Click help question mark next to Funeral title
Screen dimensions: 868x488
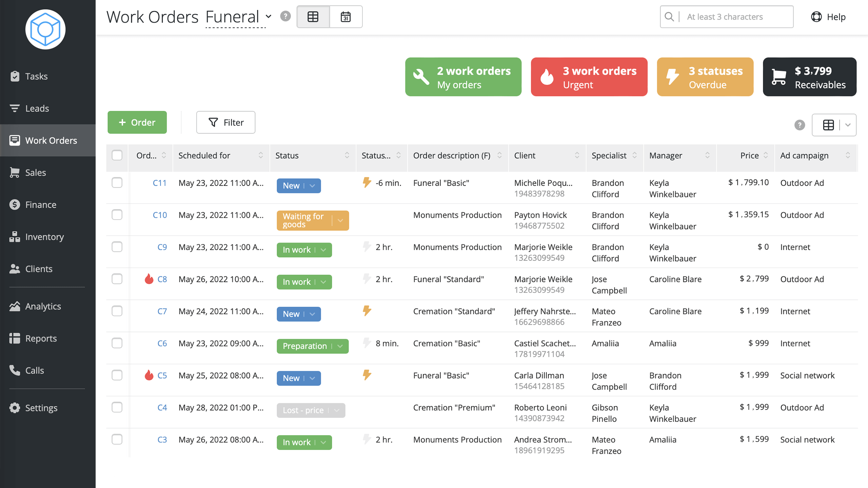(285, 16)
